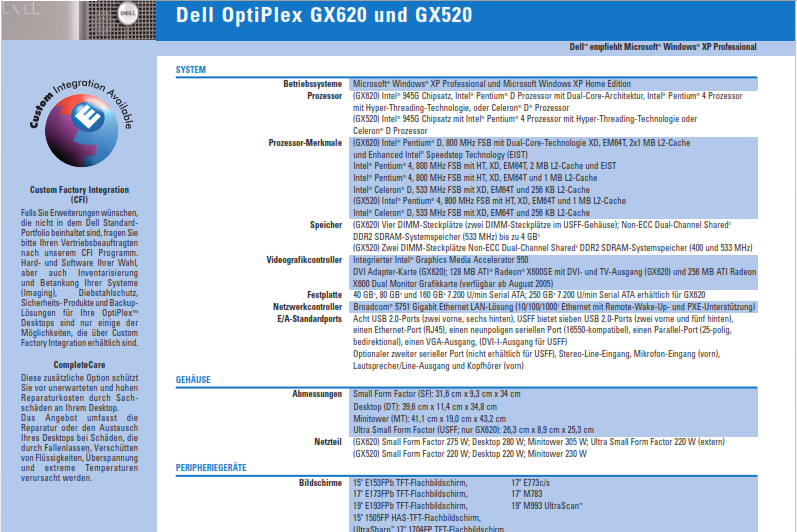Click the 'Festplatte' row label

click(x=324, y=295)
